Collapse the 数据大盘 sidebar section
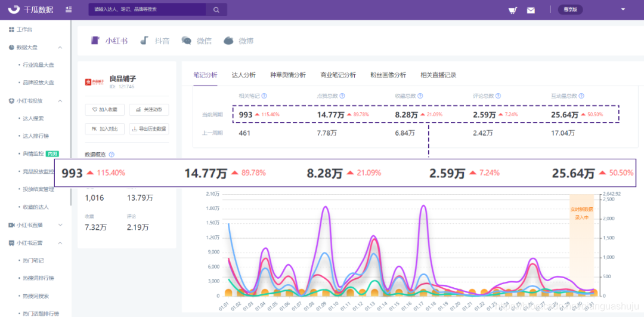Viewport: 644px width, 317px height. (x=60, y=47)
